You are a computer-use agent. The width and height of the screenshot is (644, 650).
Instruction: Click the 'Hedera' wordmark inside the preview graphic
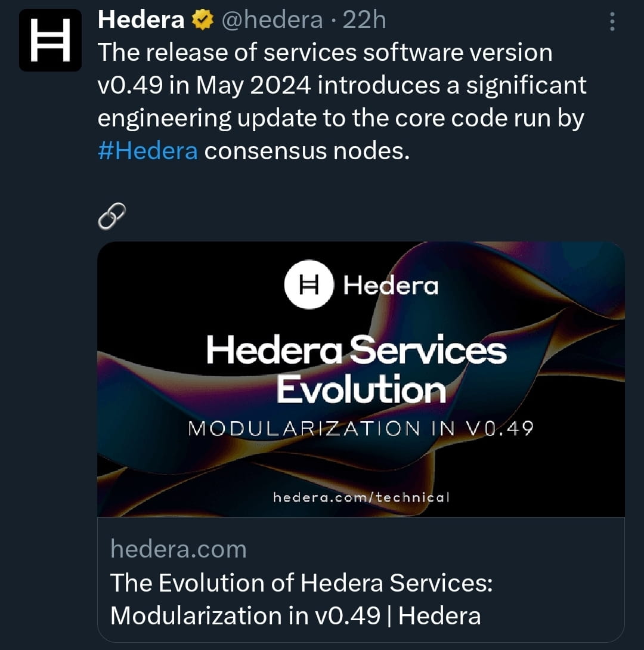(390, 285)
